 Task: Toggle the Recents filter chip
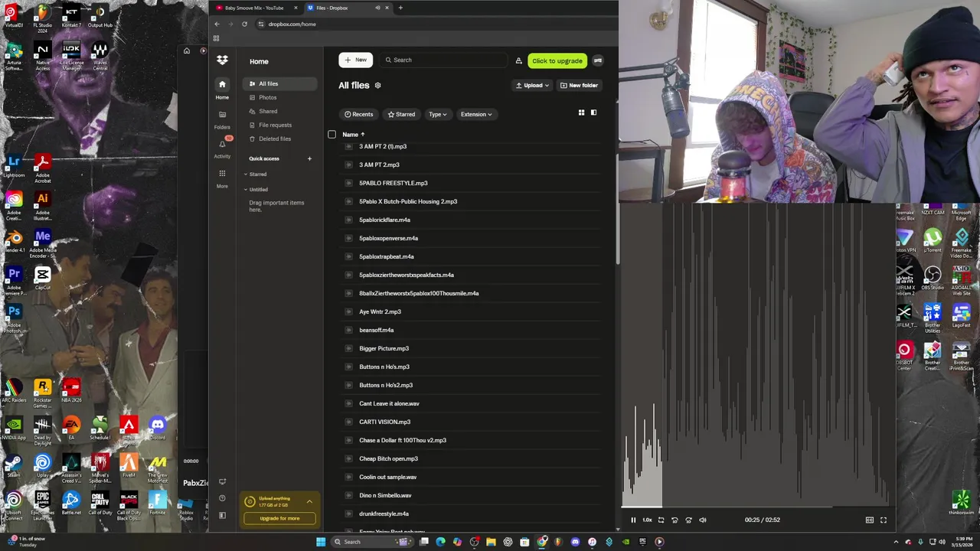pyautogui.click(x=358, y=114)
